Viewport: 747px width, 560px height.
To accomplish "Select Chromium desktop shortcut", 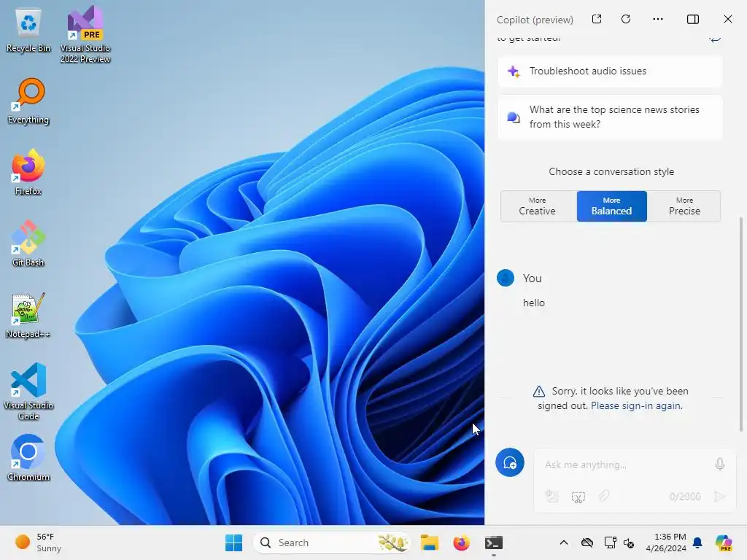I will tap(28, 458).
